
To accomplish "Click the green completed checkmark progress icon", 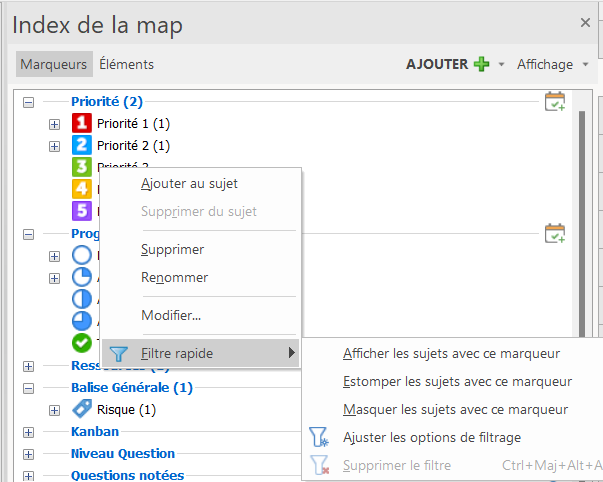I will (82, 343).
